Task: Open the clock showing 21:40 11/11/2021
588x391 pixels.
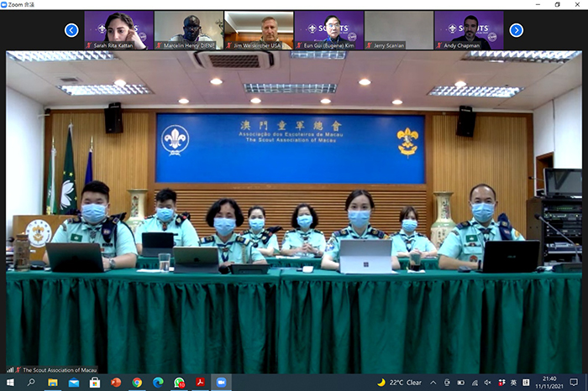Action: point(549,383)
